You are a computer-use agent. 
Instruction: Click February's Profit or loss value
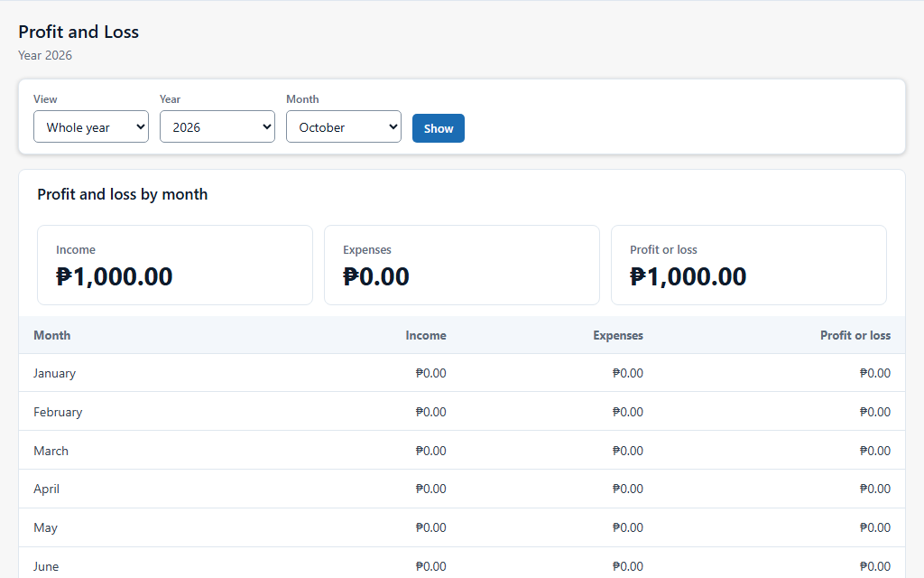875,412
